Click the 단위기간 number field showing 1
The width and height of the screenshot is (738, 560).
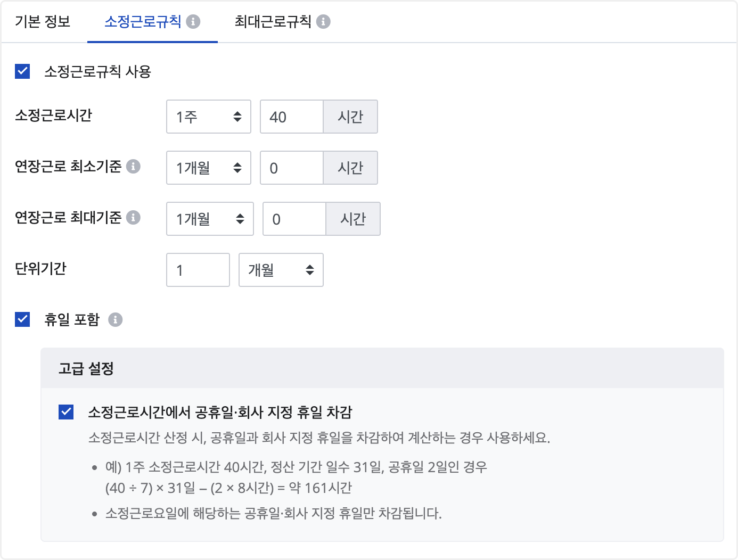tap(198, 270)
